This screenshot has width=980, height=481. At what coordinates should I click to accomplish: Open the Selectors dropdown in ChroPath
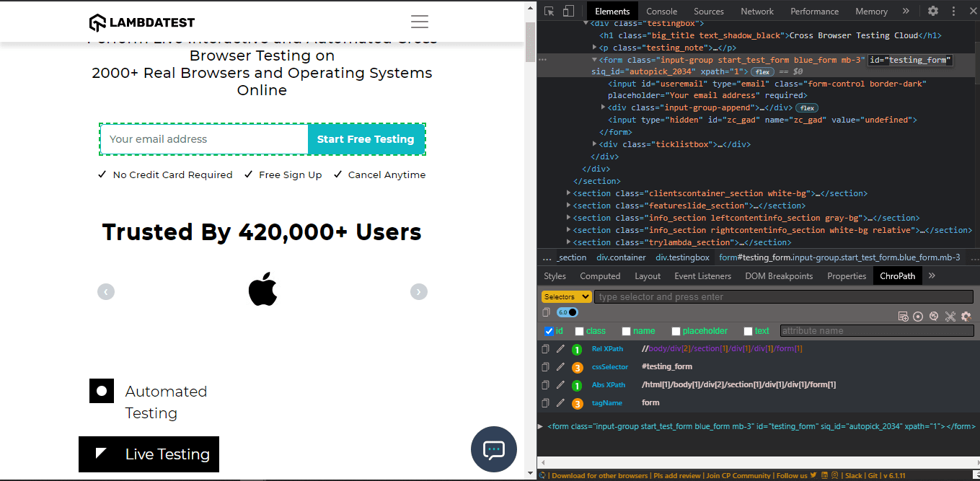point(566,296)
